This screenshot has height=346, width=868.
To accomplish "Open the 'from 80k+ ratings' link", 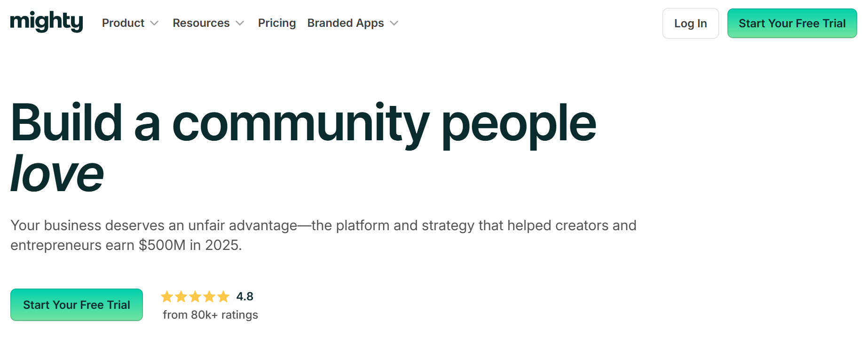I will click(x=210, y=314).
